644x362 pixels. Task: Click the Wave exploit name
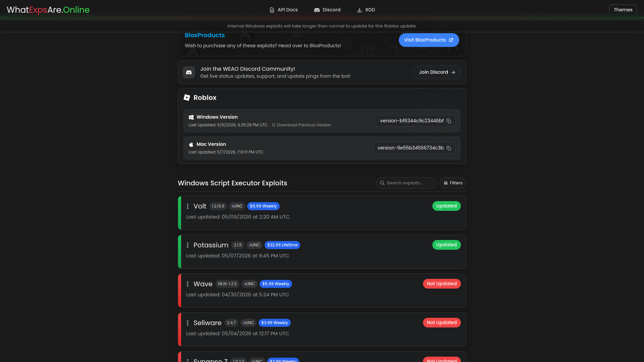tap(203, 284)
